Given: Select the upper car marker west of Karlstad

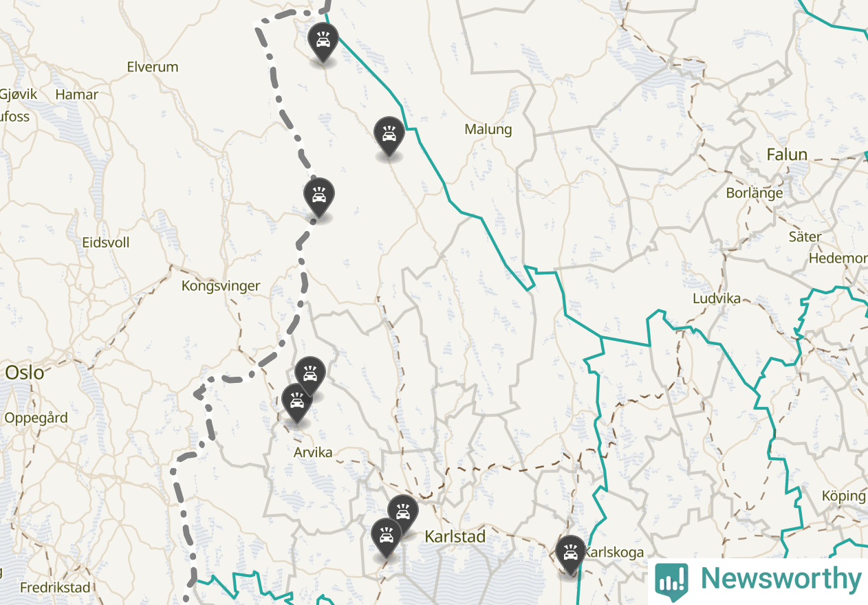Looking at the screenshot, I should 403,514.
